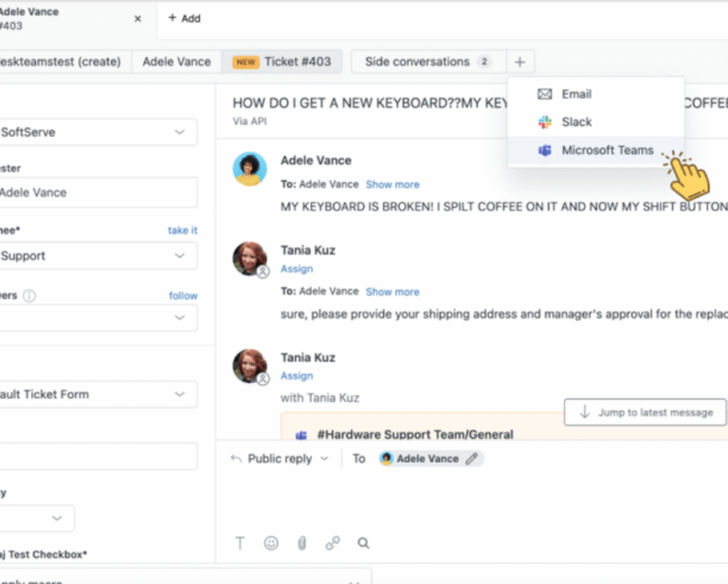The width and height of the screenshot is (728, 584).
Task: Open the emoji picker icon
Action: pyautogui.click(x=271, y=543)
